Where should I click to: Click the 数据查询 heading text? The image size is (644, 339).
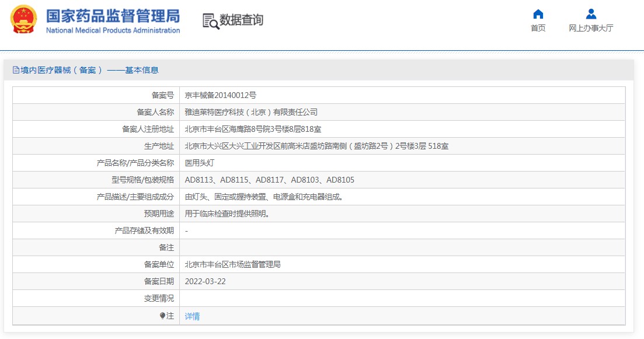242,20
